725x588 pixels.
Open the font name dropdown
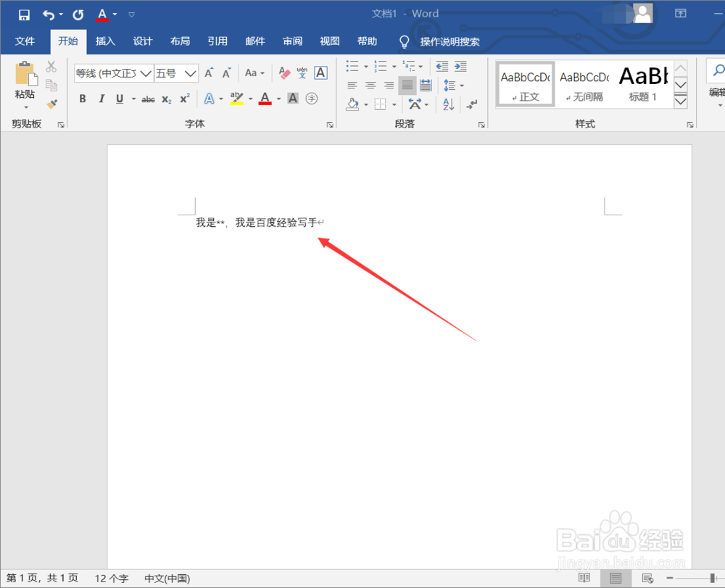coord(145,73)
